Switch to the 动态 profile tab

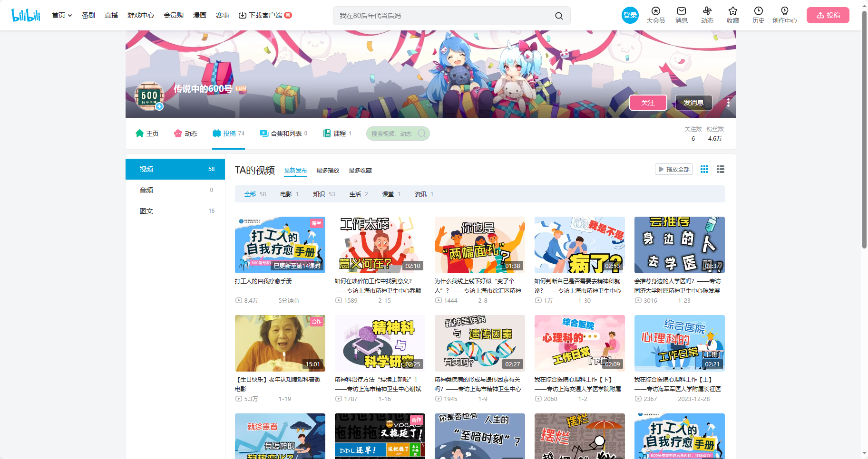click(185, 134)
